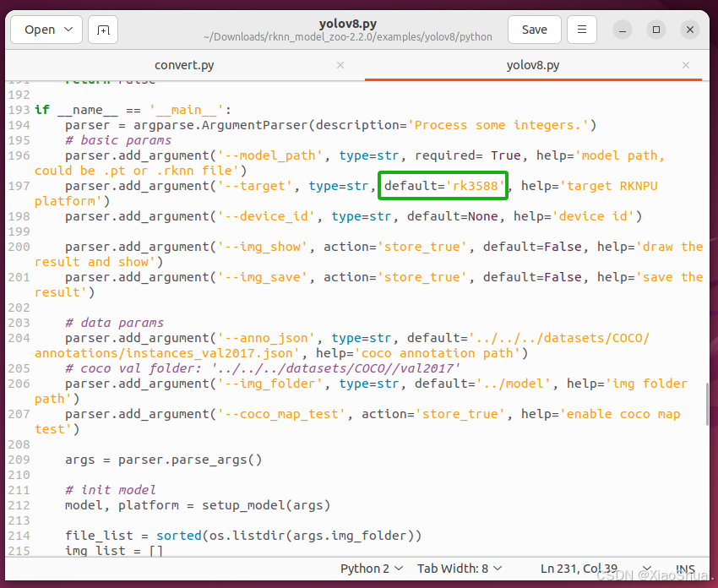Open the Python 2 language selector
The image size is (718, 588).
tap(372, 569)
